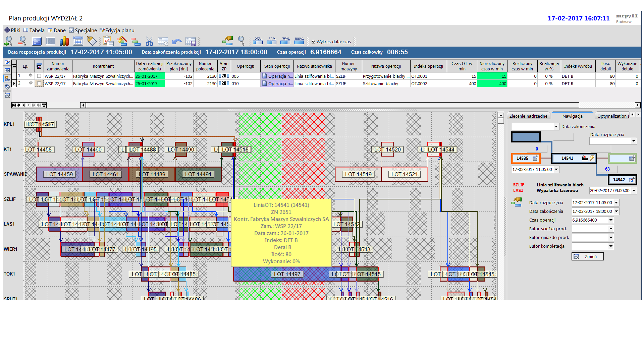This screenshot has width=644, height=362.
Task: Open the Data zakończenia 18:00:00 dropdown
Action: point(616,211)
